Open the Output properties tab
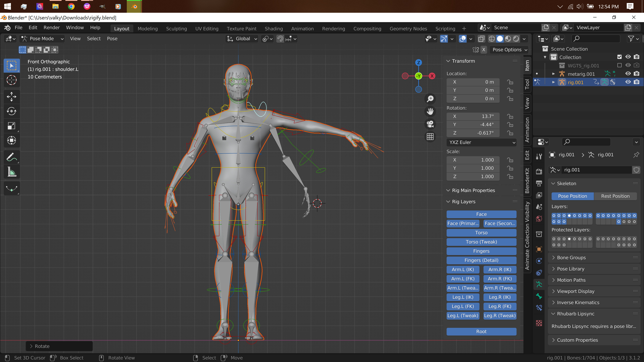644x362 pixels. [539, 184]
